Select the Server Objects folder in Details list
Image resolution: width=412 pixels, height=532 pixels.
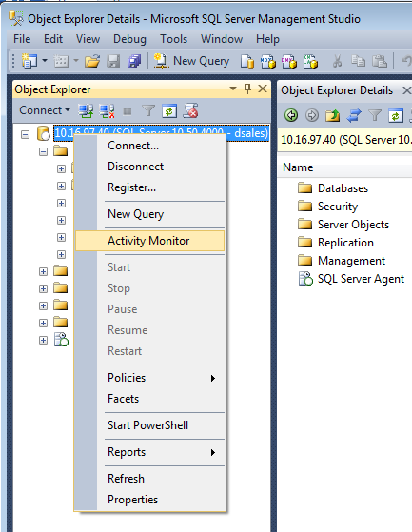[343, 225]
